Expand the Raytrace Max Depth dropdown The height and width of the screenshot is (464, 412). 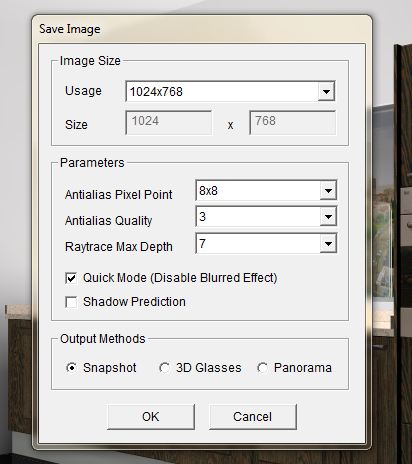(x=328, y=244)
